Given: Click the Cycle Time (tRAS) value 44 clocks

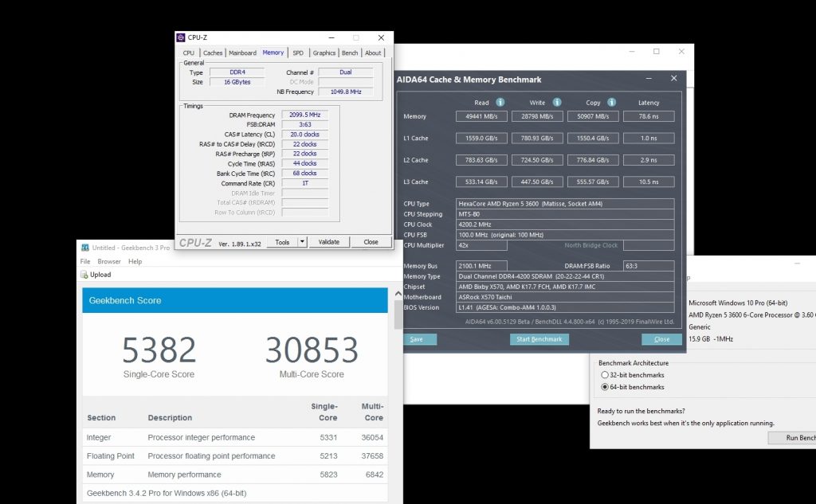Looking at the screenshot, I should [x=305, y=163].
